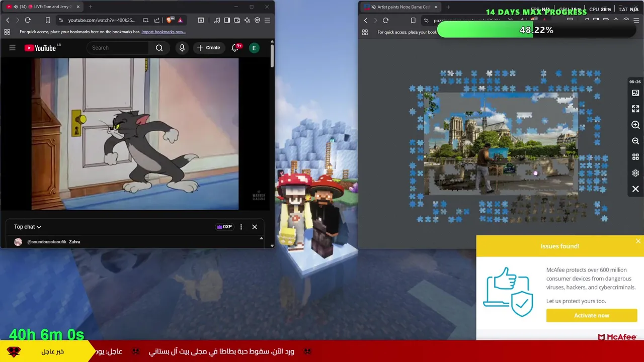
Task: Open site settings icon beside youtube.com URL
Action: pyautogui.click(x=61, y=20)
